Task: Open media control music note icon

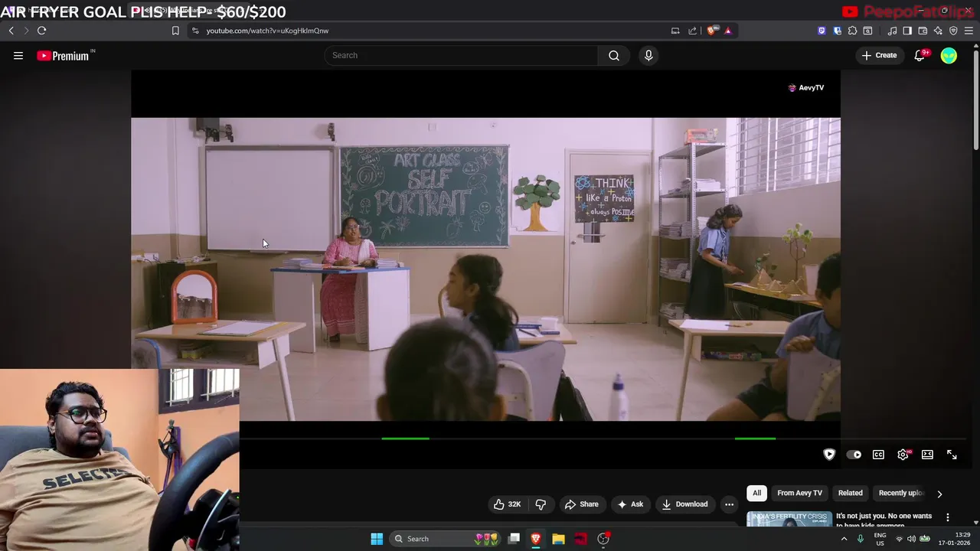Action: pos(892,31)
